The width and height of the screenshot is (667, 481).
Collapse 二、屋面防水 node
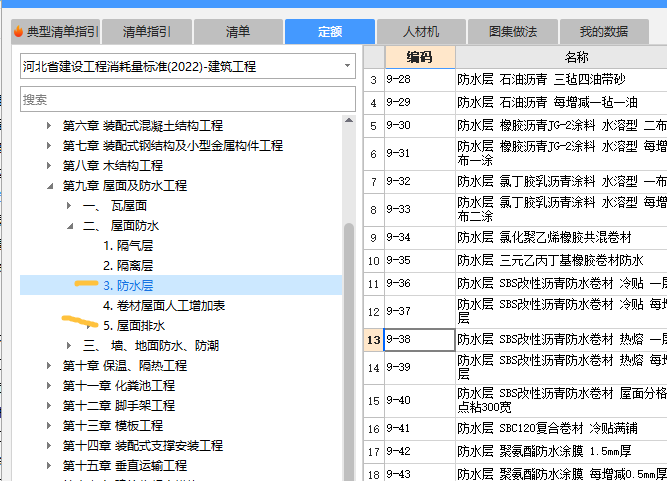70,226
